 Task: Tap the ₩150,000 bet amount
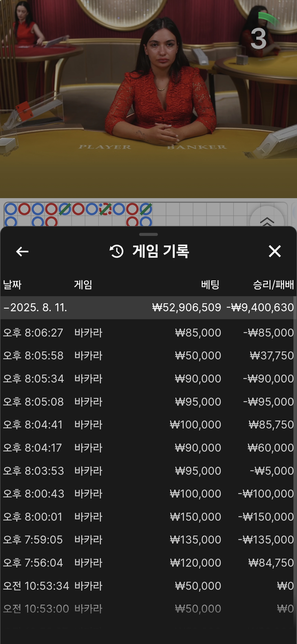click(x=196, y=517)
